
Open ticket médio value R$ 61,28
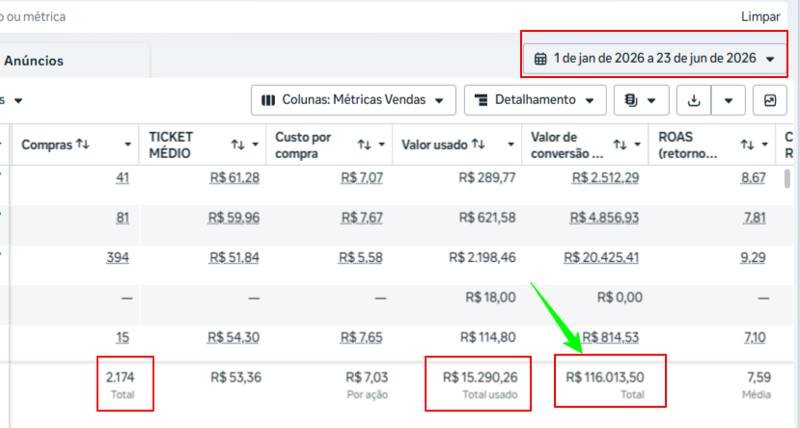click(x=235, y=178)
